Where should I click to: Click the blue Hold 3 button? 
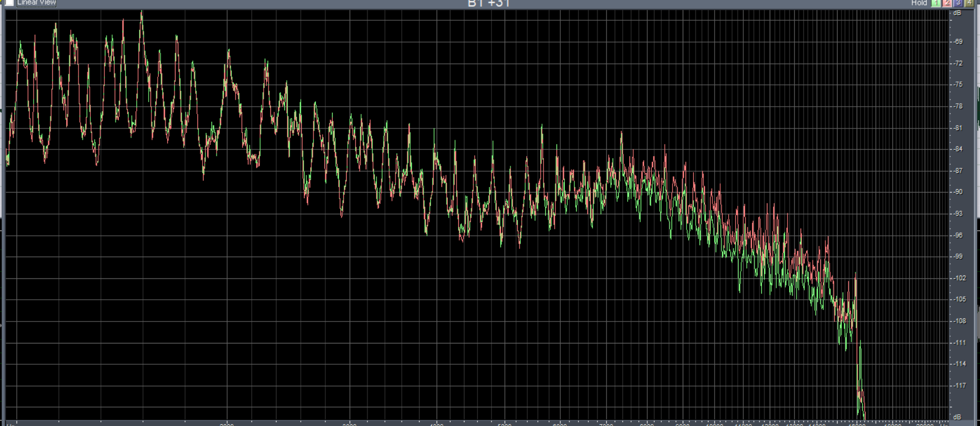(x=958, y=3)
